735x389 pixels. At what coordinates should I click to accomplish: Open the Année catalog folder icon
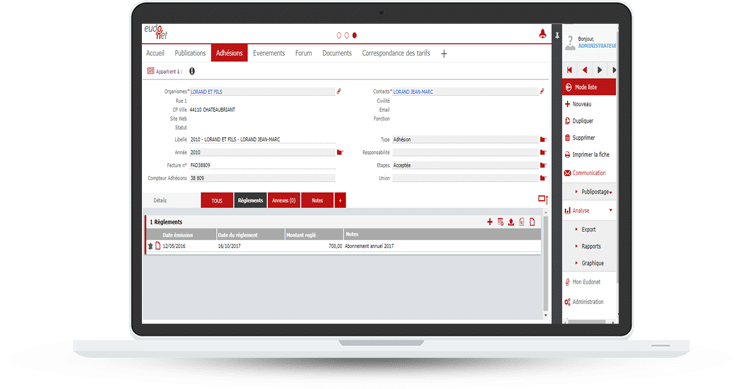340,152
